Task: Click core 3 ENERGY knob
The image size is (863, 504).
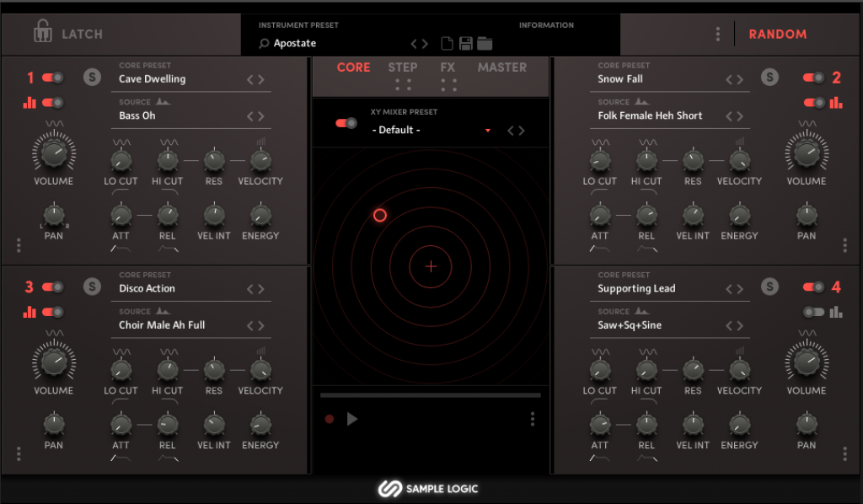Action: point(260,424)
